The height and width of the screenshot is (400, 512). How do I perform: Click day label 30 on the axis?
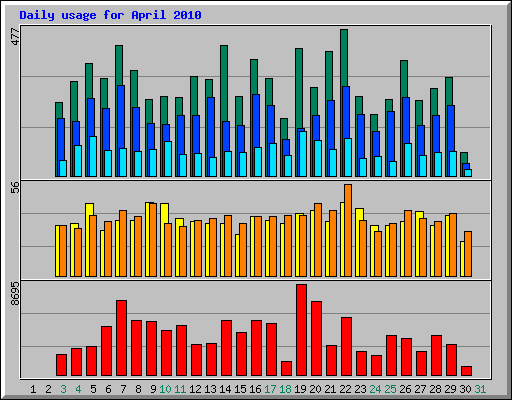coord(465,389)
